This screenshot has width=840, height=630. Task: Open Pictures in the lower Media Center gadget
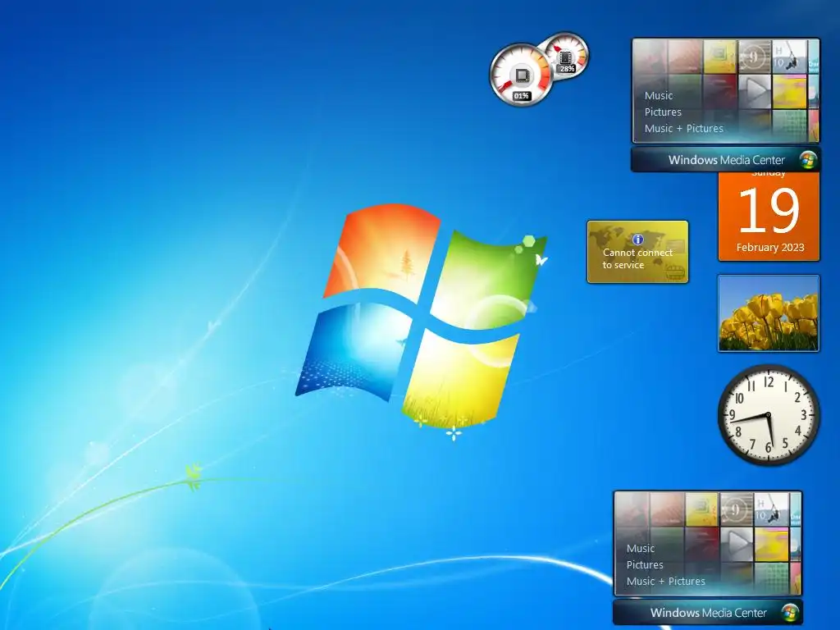645,564
